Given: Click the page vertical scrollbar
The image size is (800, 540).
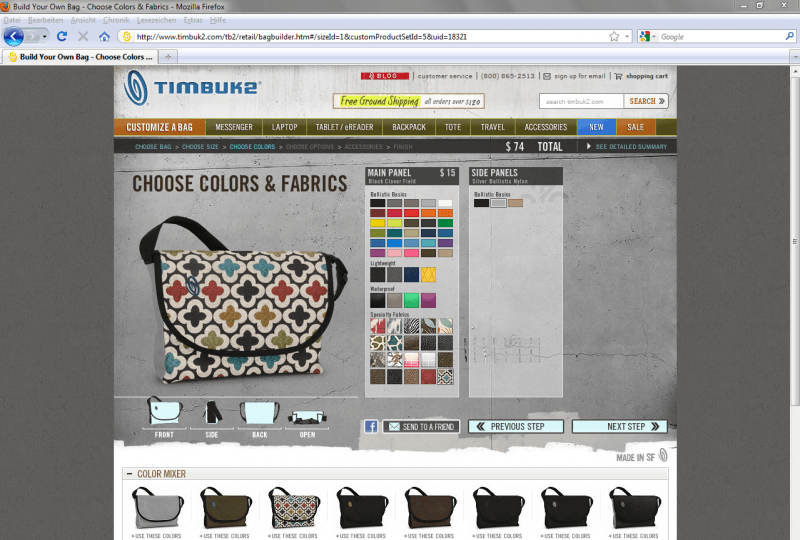Looking at the screenshot, I should coord(795,241).
